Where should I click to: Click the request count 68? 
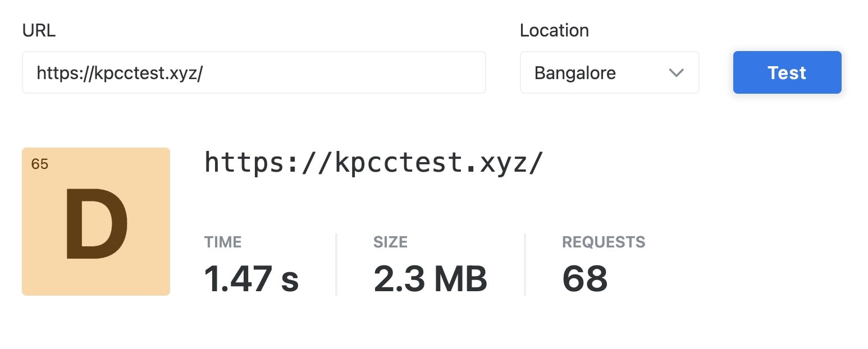584,276
